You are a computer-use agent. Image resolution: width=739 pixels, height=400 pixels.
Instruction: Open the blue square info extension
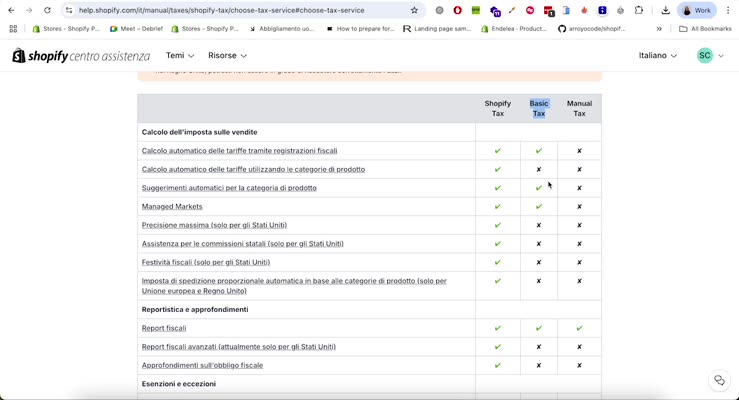point(602,10)
